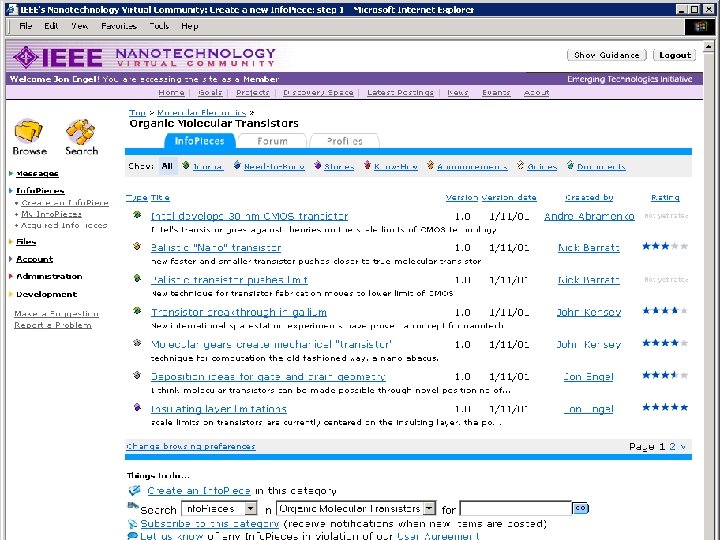This screenshot has height=540, width=720.
Task: Sort list by Version date column header
Action: point(509,197)
